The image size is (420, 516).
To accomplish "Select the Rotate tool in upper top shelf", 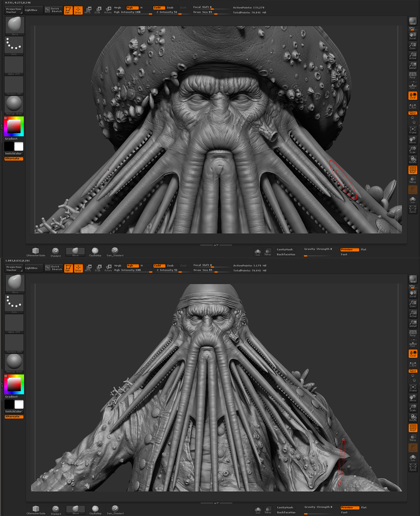I will coord(108,10).
